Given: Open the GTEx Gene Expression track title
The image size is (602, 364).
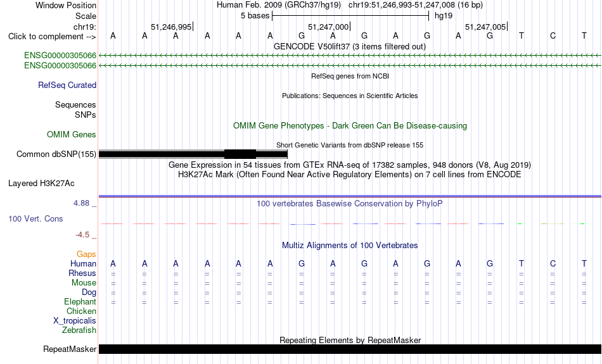Looking at the screenshot, I should [350, 165].
